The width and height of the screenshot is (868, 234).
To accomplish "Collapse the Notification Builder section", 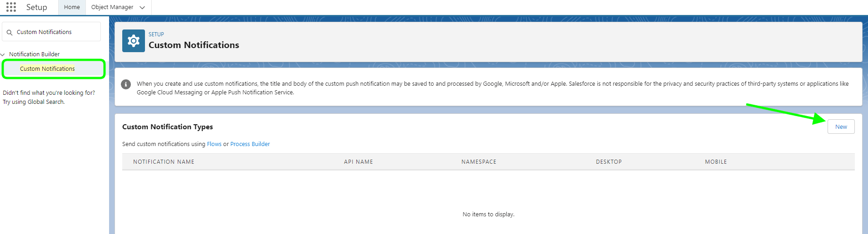I will tap(3, 54).
